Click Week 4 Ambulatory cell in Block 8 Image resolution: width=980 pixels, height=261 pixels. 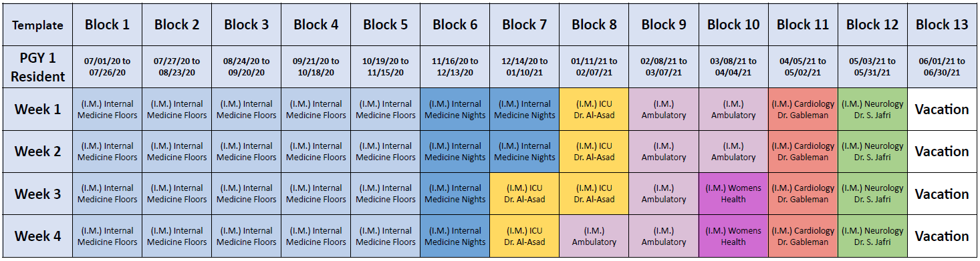pos(594,236)
